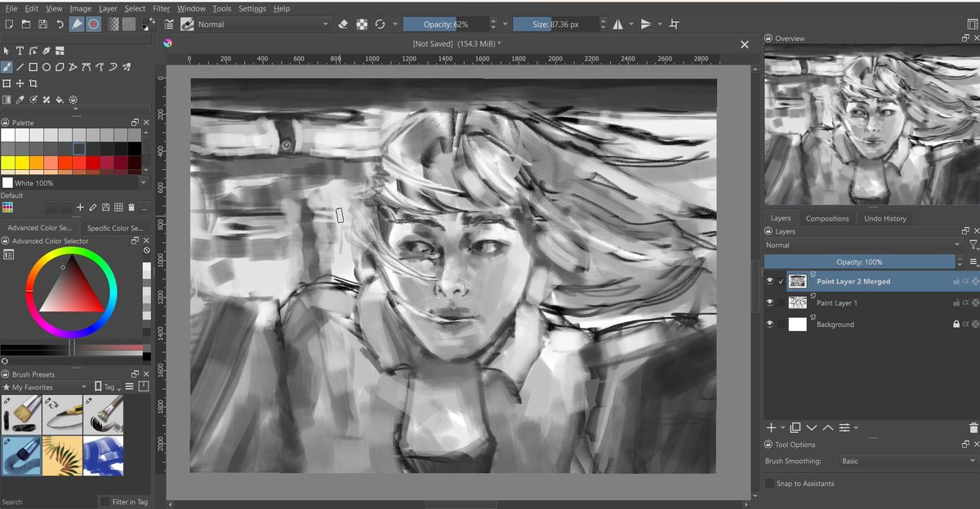Viewport: 980px width, 509px height.
Task: Switch to the Undo History tab
Action: [885, 218]
